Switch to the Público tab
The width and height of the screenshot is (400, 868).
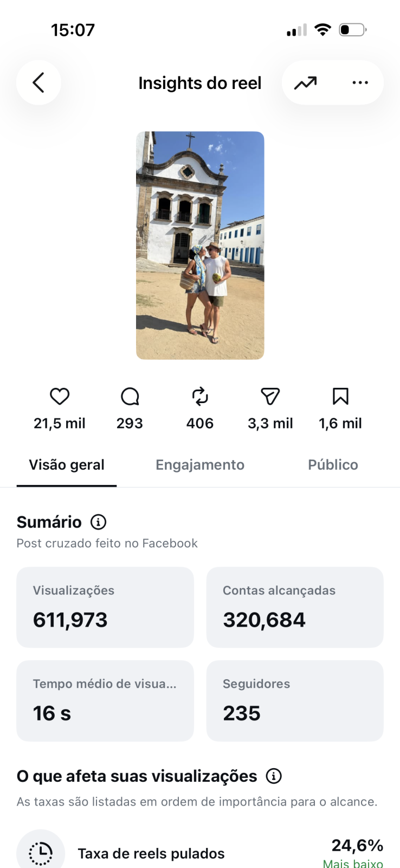pyautogui.click(x=333, y=465)
